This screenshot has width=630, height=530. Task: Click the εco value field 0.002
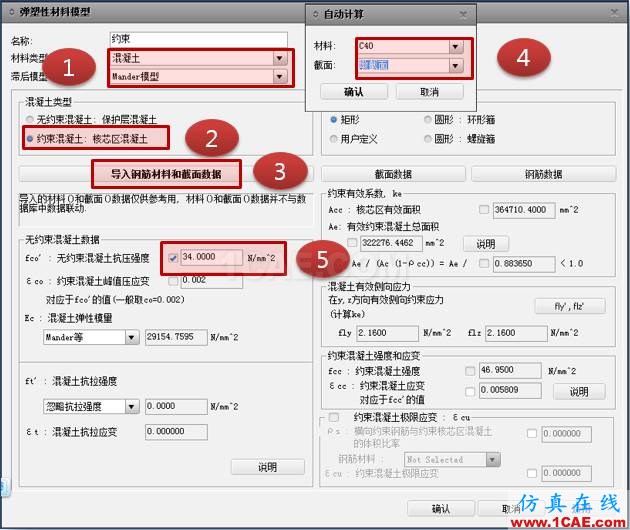tap(212, 280)
